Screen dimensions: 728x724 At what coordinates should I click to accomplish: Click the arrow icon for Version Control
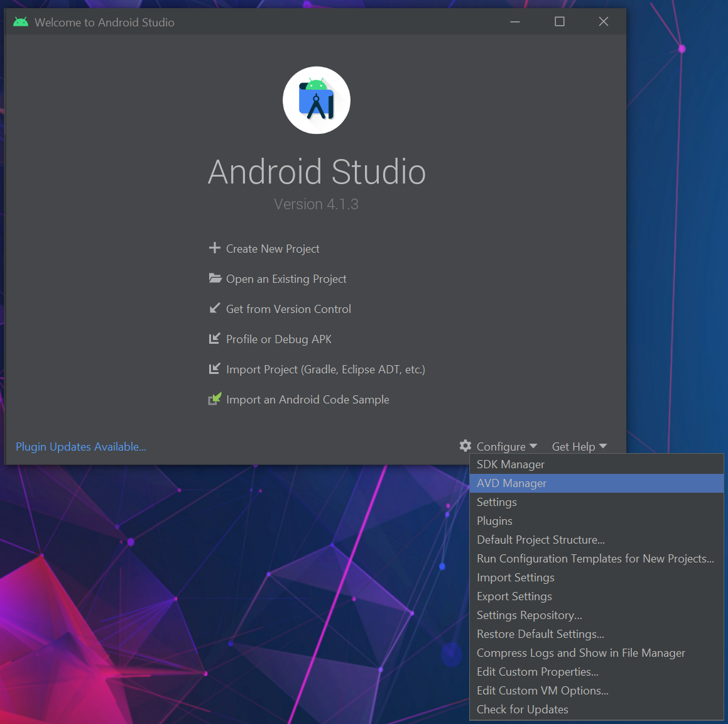click(x=215, y=309)
